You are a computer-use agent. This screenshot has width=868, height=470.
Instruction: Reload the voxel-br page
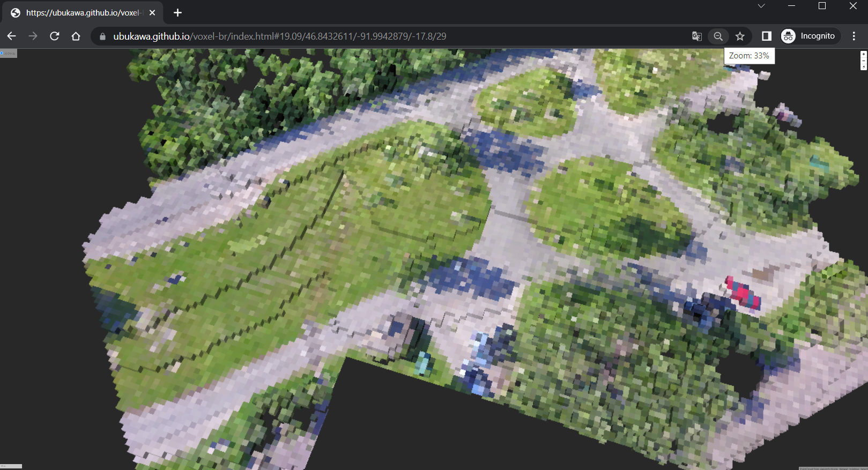pos(55,36)
